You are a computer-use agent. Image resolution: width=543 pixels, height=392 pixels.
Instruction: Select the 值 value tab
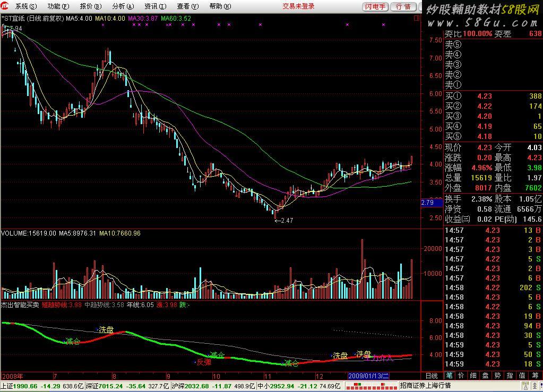(522, 376)
